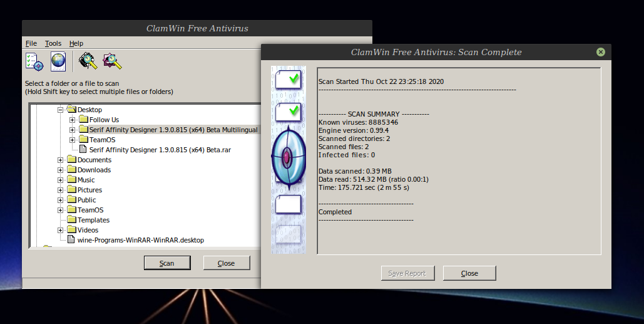Open the Tools menu
The width and height of the screenshot is (644, 324).
[53, 43]
